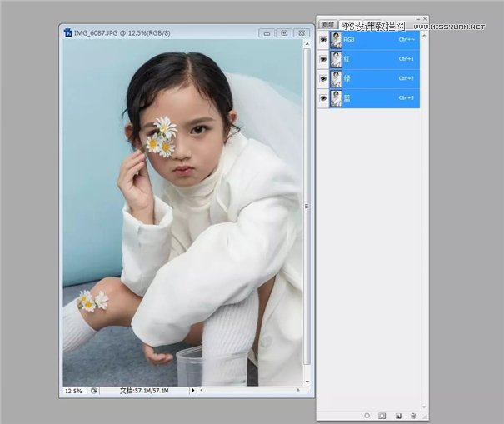This screenshot has height=424, width=504.
Task: Switch to the 图层 tab
Action: [328, 25]
